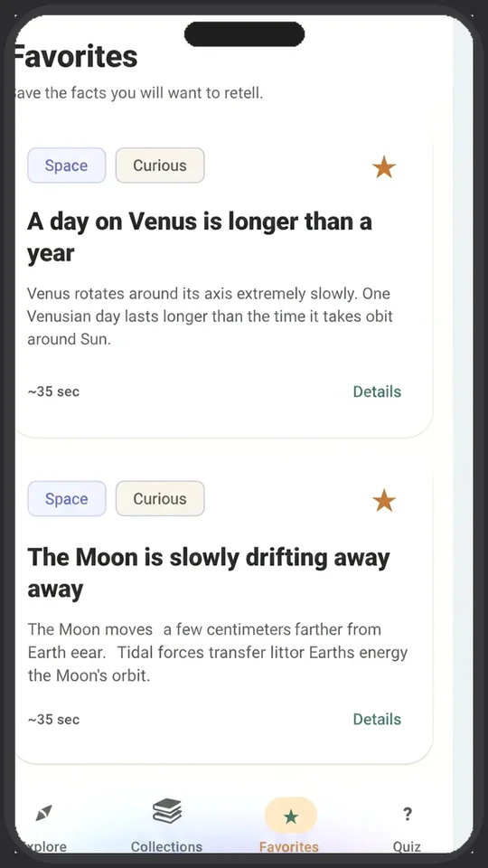Open Details for the Venus fact
This screenshot has height=868, width=488.
click(x=377, y=392)
